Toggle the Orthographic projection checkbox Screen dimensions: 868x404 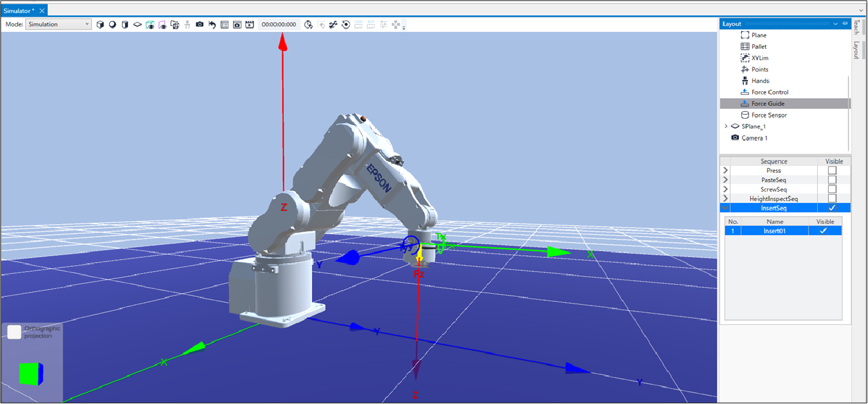pyautogui.click(x=14, y=332)
